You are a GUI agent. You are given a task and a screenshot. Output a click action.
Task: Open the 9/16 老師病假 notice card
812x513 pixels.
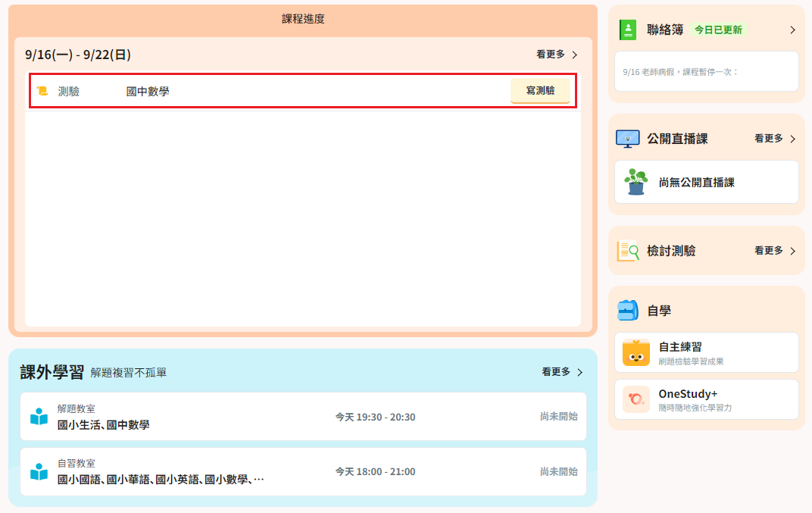coord(707,71)
